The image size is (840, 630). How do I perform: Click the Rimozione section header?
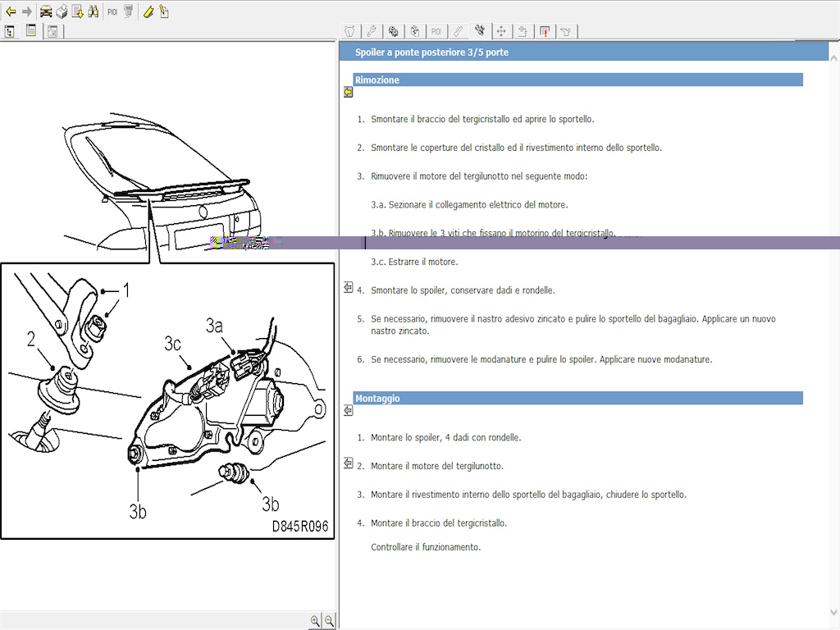(578, 80)
